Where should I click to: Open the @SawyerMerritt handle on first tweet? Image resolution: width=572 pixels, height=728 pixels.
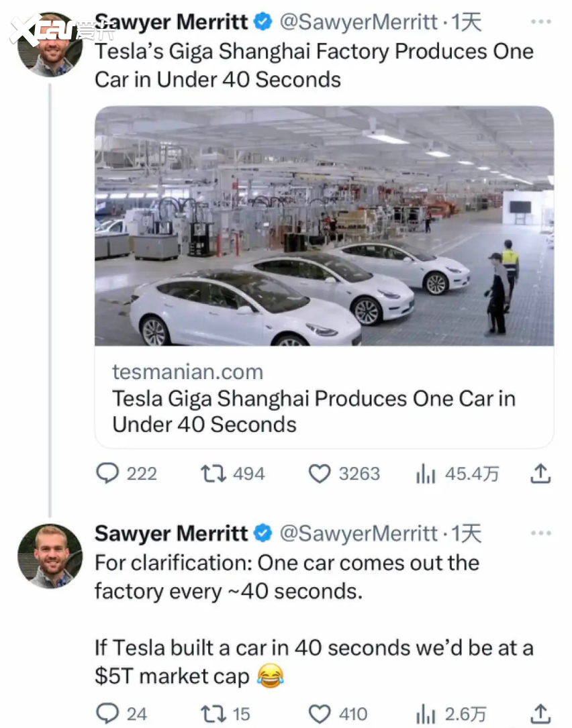358,22
